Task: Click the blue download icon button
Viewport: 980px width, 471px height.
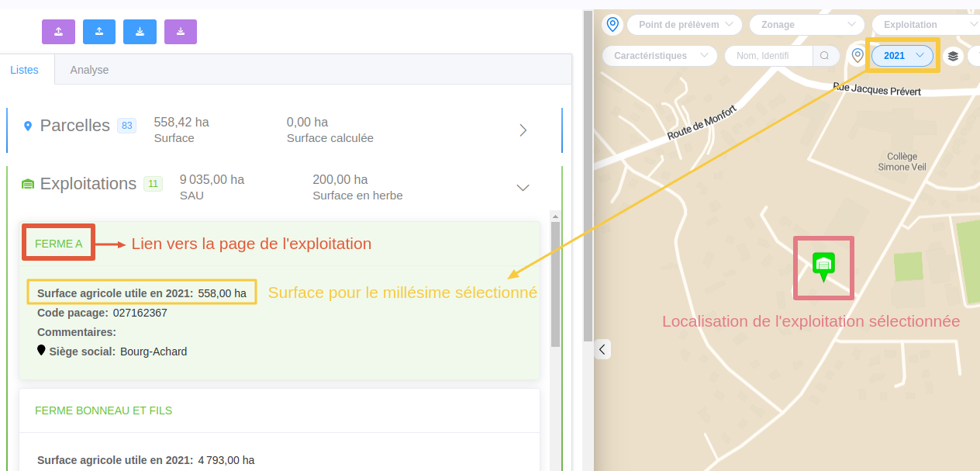Action: (140, 31)
